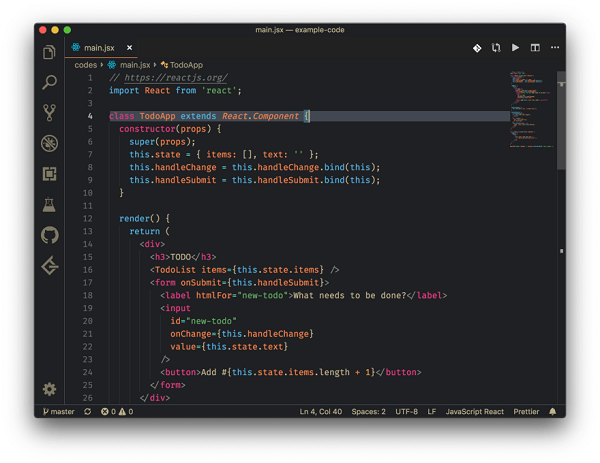Show the Extensions view

coord(49,174)
